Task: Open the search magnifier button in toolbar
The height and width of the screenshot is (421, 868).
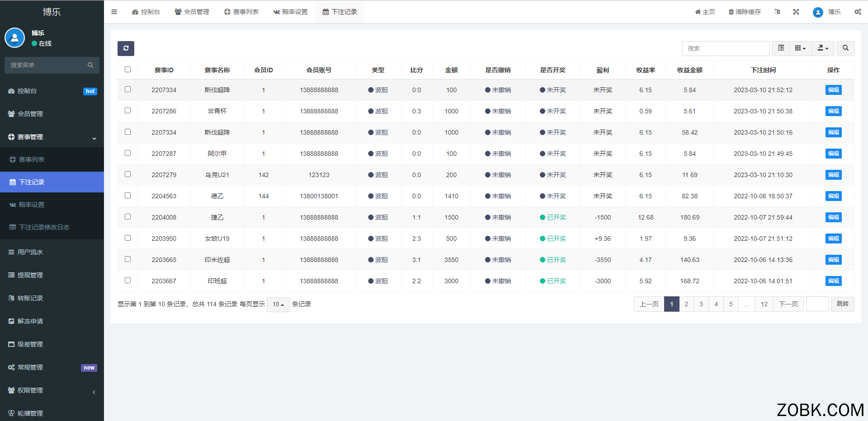Action: click(x=845, y=48)
